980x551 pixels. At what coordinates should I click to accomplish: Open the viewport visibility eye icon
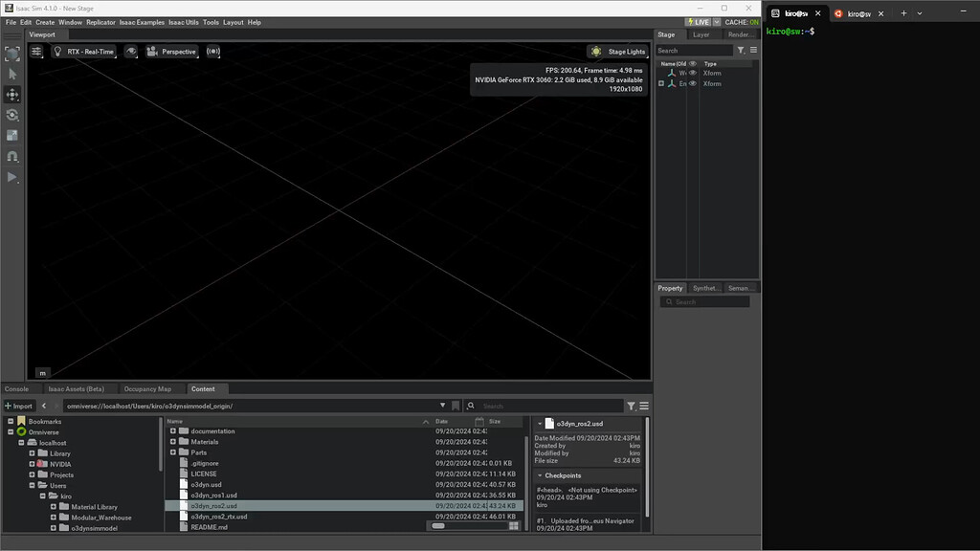click(x=130, y=52)
